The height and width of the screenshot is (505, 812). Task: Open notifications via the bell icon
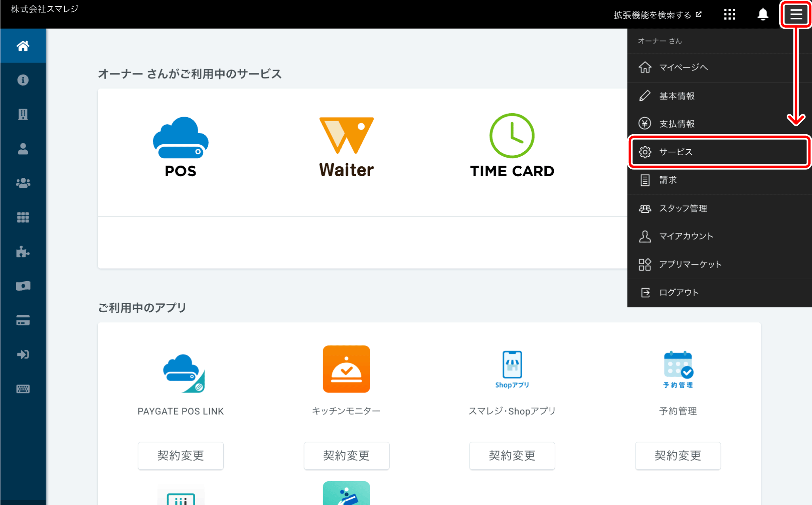click(762, 14)
